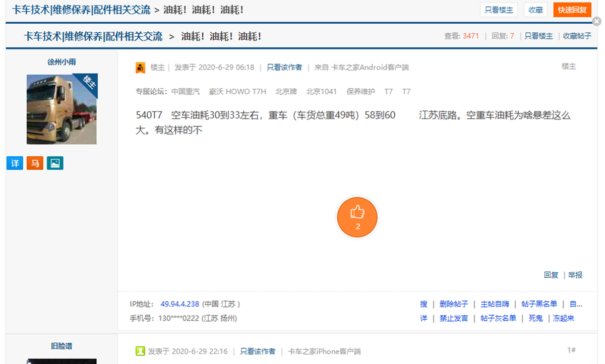Viewport: 605px width, 364px height.
Task: Click the 举报 report link
Action: 575,275
